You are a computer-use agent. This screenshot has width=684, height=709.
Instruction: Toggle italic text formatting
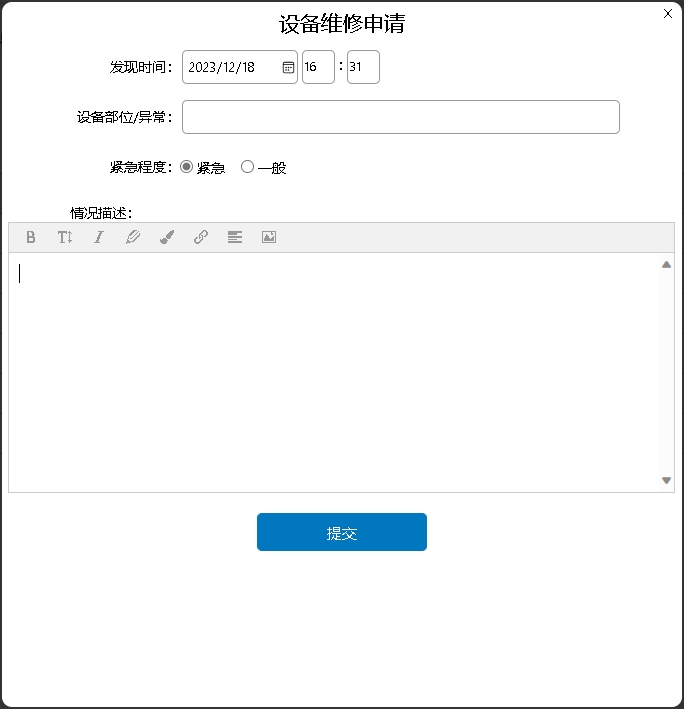pyautogui.click(x=99, y=237)
